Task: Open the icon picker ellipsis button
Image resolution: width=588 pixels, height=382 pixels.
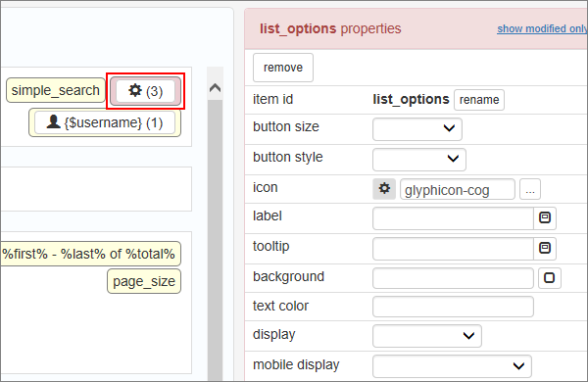Action: (530, 189)
